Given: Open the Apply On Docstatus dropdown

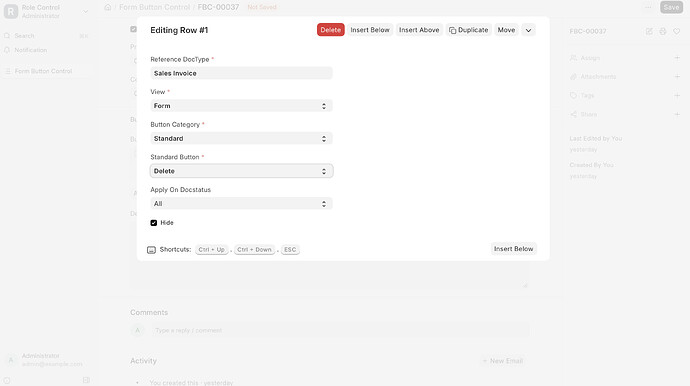Looking at the screenshot, I should pos(241,203).
